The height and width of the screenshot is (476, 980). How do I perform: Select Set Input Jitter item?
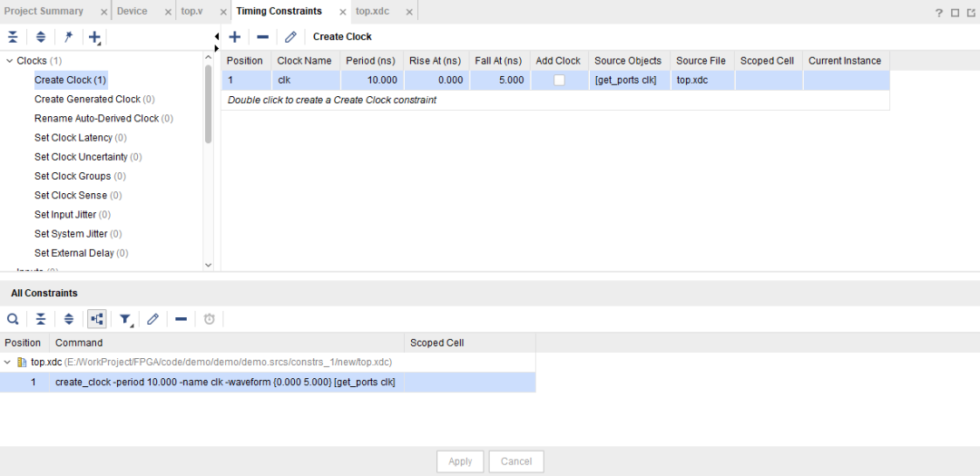pyautogui.click(x=73, y=215)
